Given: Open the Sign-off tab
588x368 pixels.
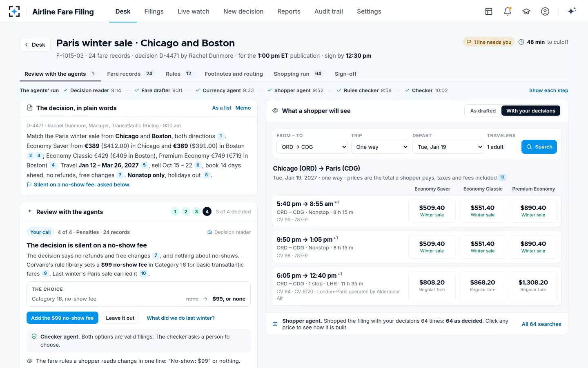Looking at the screenshot, I should click(345, 74).
